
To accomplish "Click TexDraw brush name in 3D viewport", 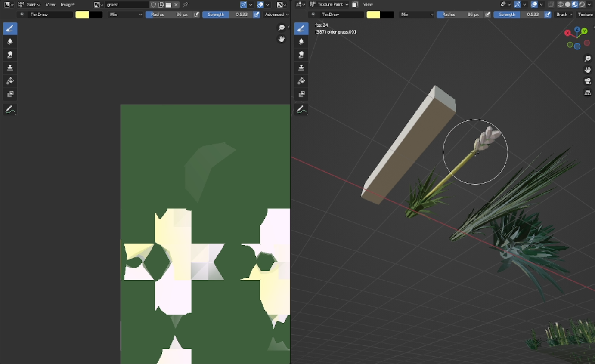I will click(x=342, y=15).
